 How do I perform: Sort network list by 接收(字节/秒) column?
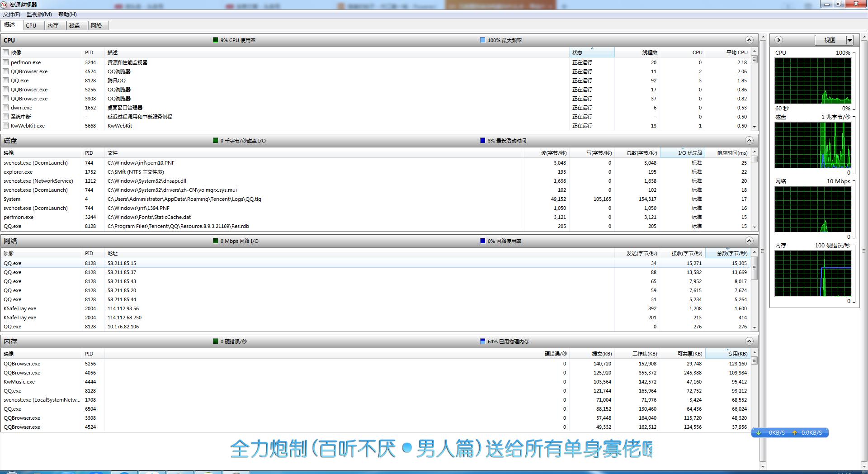click(683, 253)
